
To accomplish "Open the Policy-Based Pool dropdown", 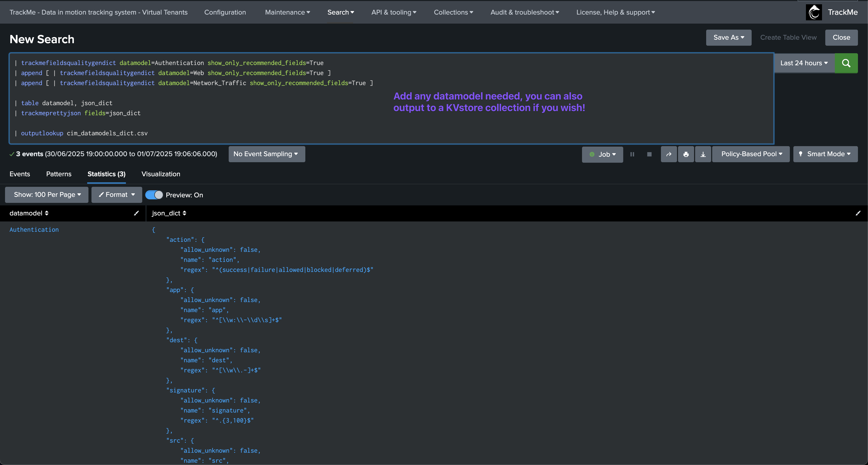I will click(x=751, y=154).
